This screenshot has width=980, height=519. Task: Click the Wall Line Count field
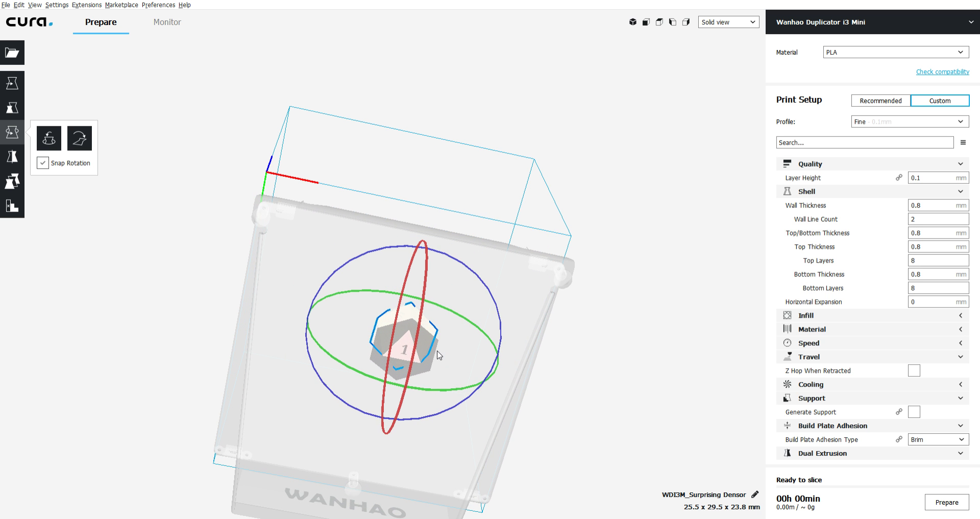938,219
